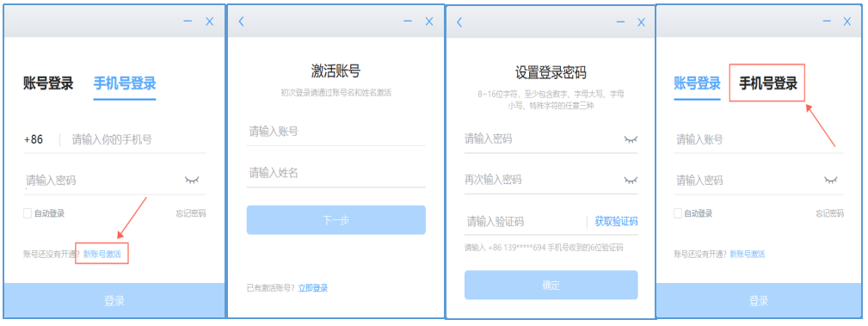Focus 请输入账号 field in fourth login window

[x=759, y=139]
